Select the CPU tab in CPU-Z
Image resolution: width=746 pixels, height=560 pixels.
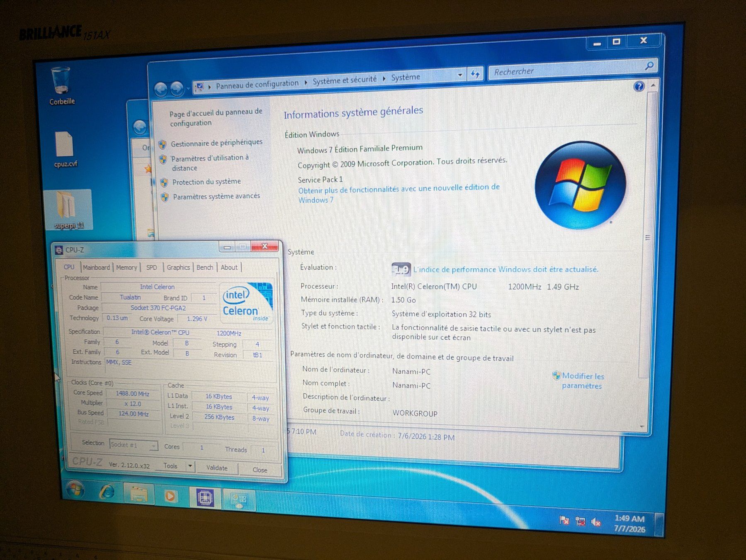click(x=69, y=267)
